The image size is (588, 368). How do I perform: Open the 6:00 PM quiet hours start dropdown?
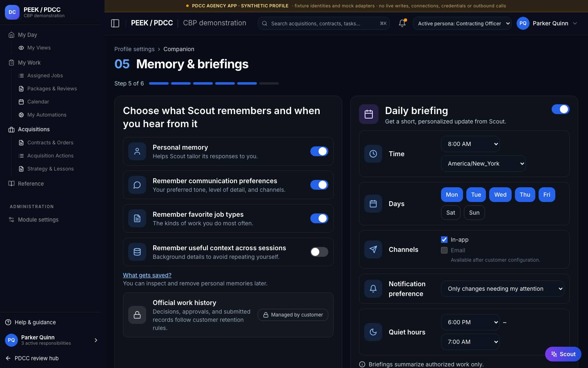(470, 322)
